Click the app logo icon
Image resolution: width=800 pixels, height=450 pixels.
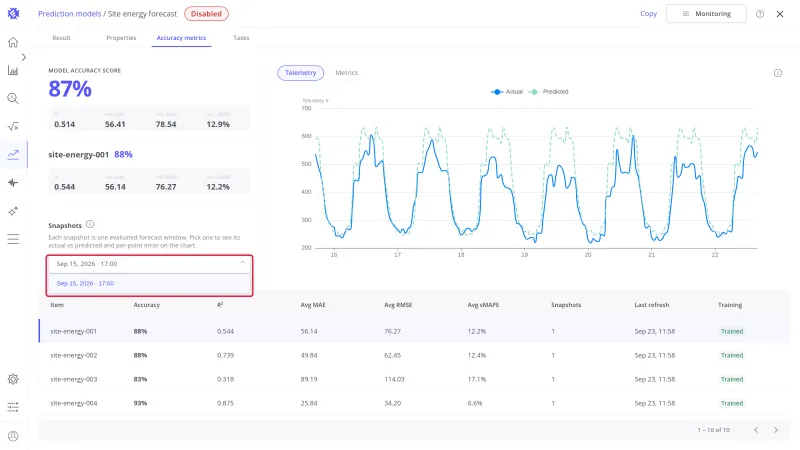(x=13, y=14)
